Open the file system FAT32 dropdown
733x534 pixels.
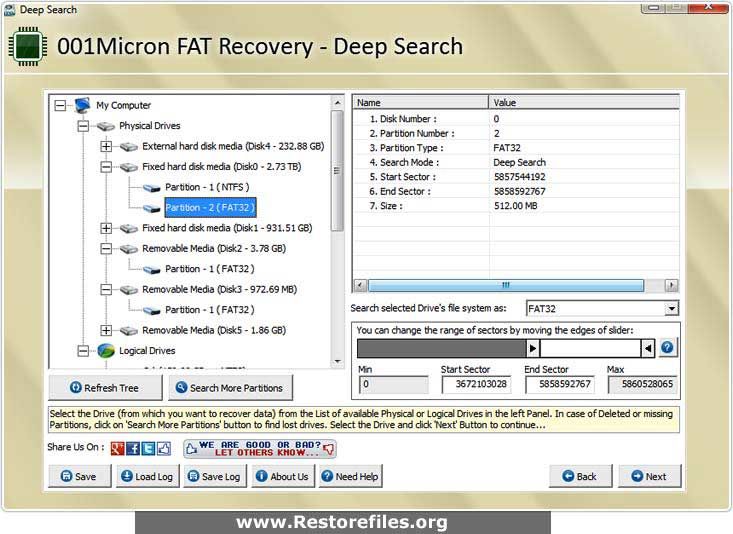(672, 309)
